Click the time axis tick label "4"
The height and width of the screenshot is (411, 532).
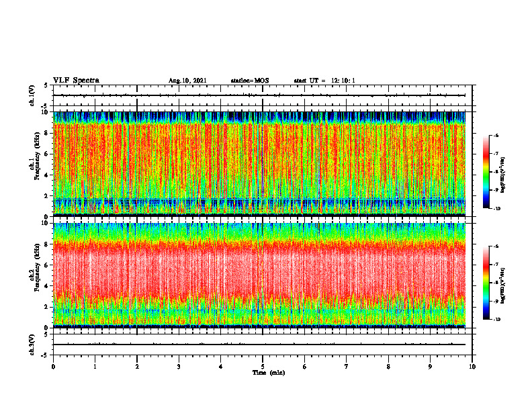(x=221, y=367)
